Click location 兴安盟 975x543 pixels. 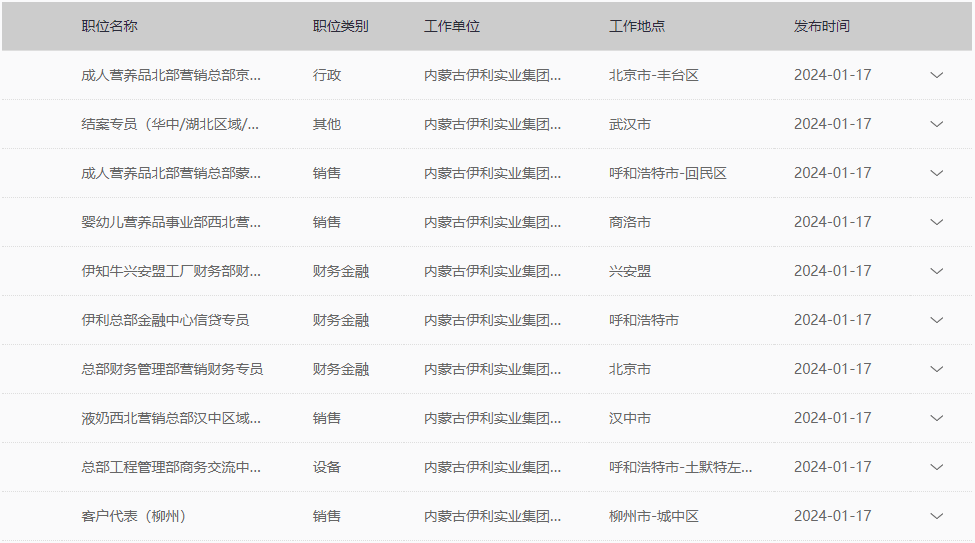(630, 271)
